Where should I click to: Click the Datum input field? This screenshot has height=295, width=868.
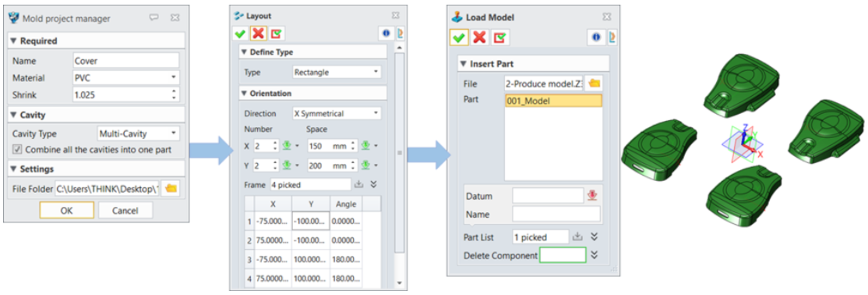point(548,195)
